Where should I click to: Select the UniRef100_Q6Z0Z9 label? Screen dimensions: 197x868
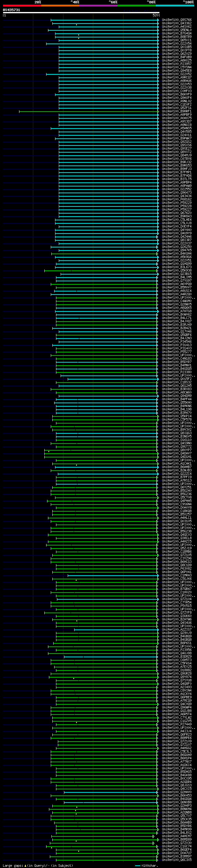coord(176,54)
